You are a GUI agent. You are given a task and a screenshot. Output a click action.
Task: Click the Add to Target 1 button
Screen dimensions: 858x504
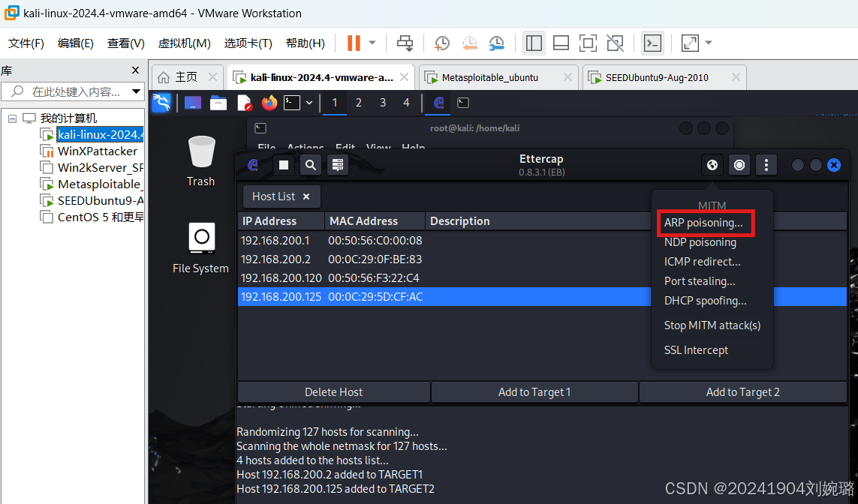point(534,392)
